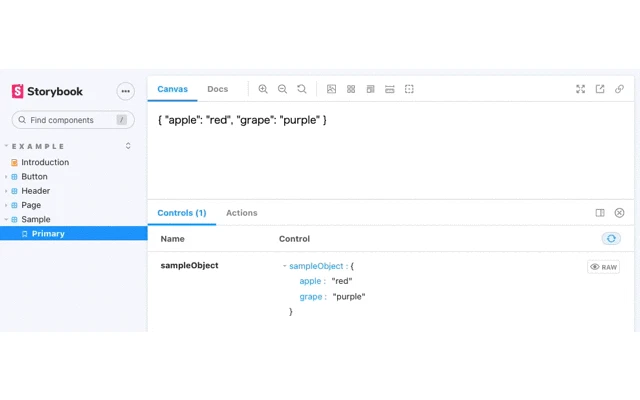This screenshot has height=400, width=640.
Task: Click the Primary story bookmark icon
Action: click(24, 234)
